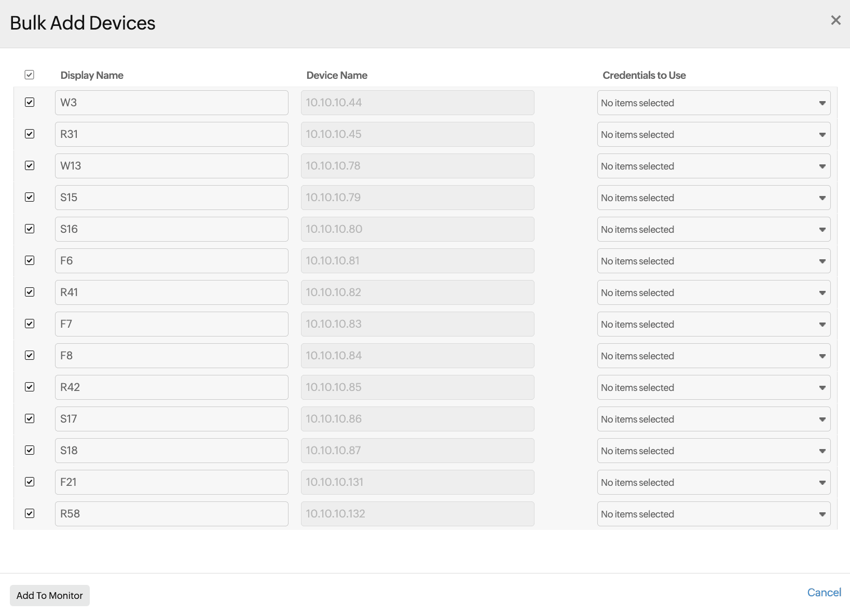850x616 pixels.
Task: Open credentials dropdown for 10.10.10.44
Action: [713, 103]
